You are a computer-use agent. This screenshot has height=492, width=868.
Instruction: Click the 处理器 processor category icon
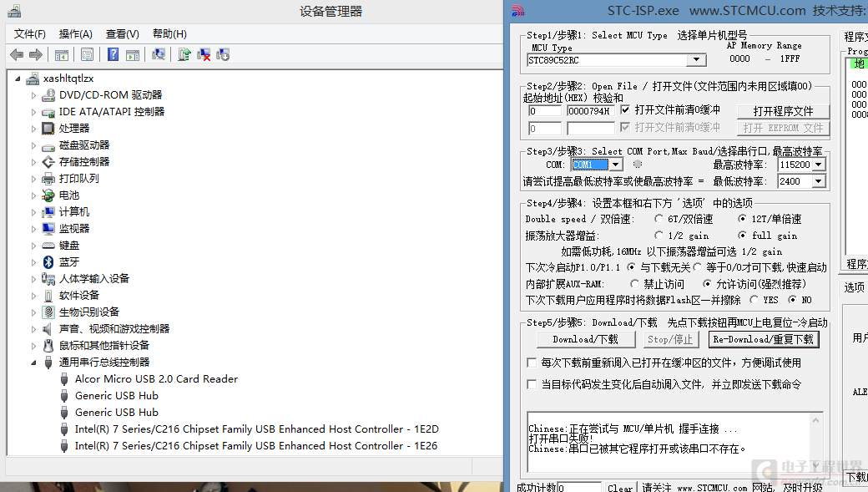coord(48,129)
